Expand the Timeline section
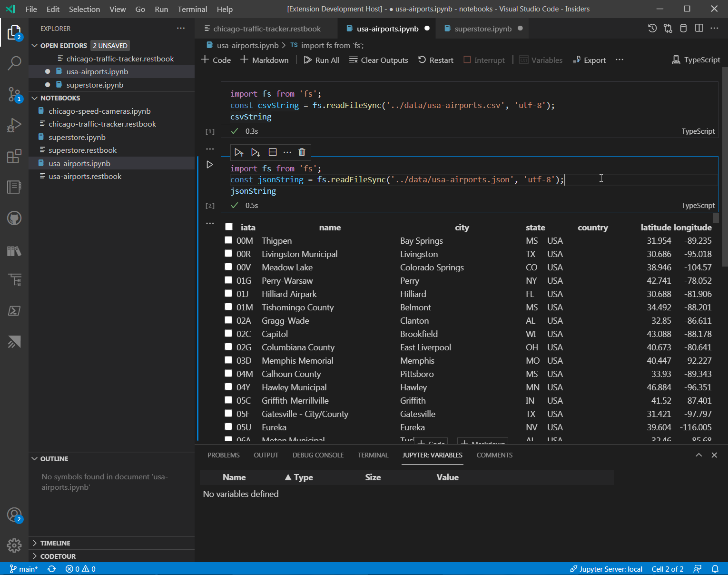The width and height of the screenshot is (728, 575). click(34, 543)
